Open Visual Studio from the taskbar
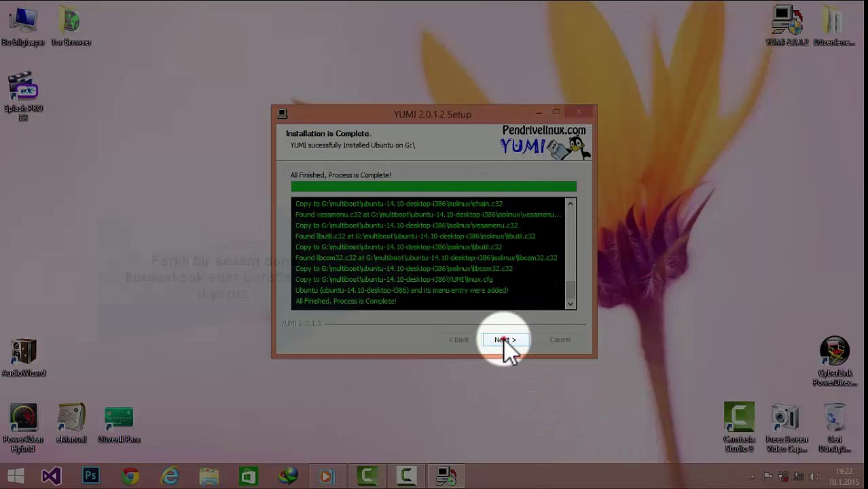This screenshot has width=868, height=489. tap(52, 476)
